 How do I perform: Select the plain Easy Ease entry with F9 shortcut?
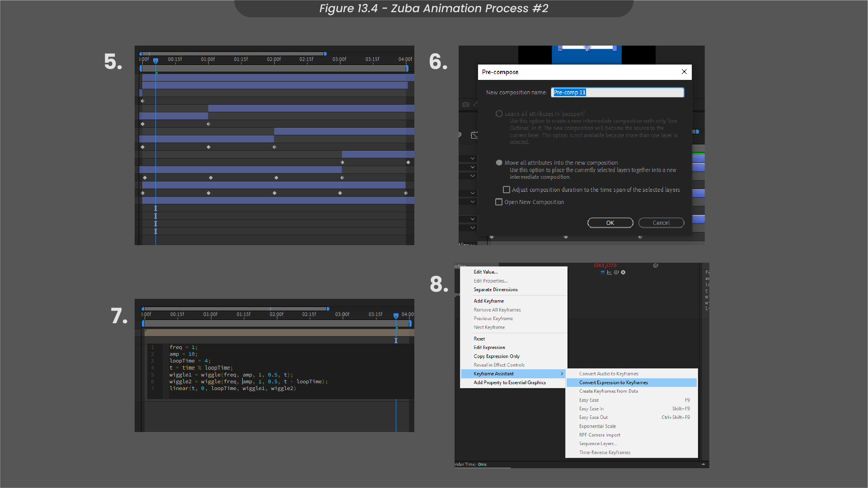click(x=589, y=400)
